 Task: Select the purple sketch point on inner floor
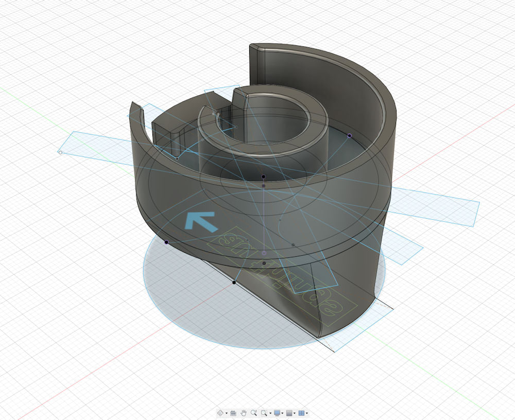click(x=350, y=135)
